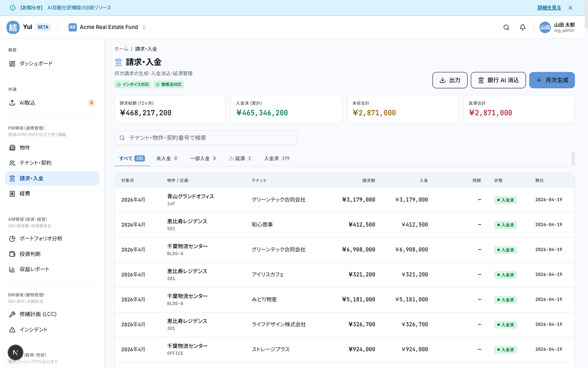Switch to the 延滞 tab

pos(241,159)
